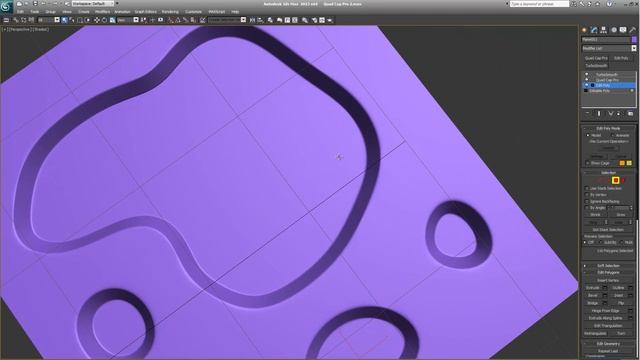Click the Shrink selection button
This screenshot has width=640, height=360.
point(595,215)
